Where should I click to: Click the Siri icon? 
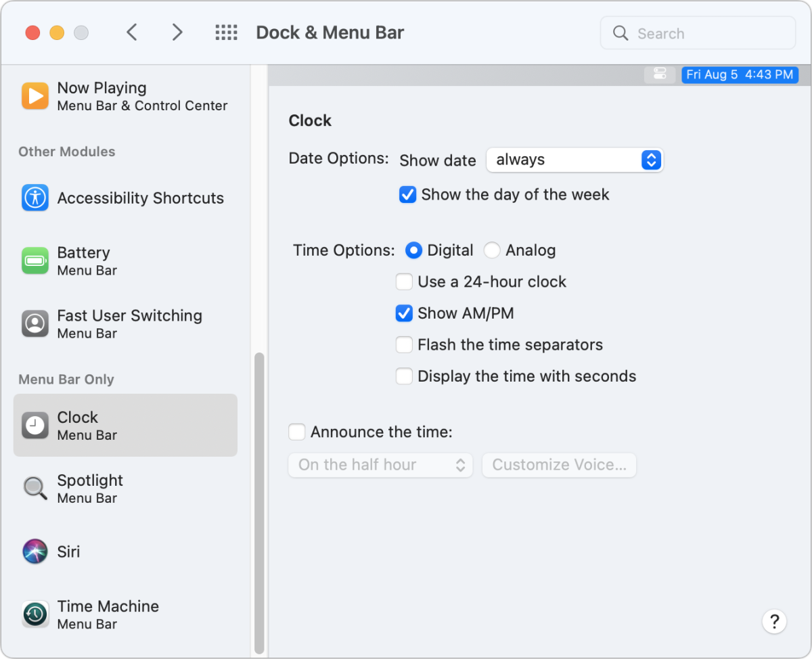coord(35,551)
